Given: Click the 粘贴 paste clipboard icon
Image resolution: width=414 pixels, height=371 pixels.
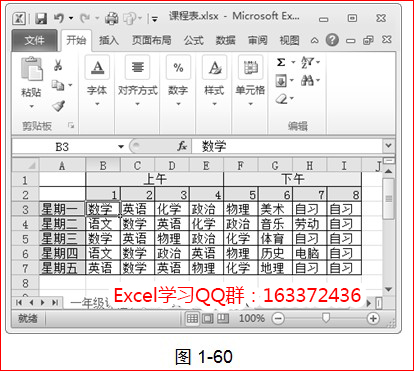Looking at the screenshot, I should click(x=32, y=69).
